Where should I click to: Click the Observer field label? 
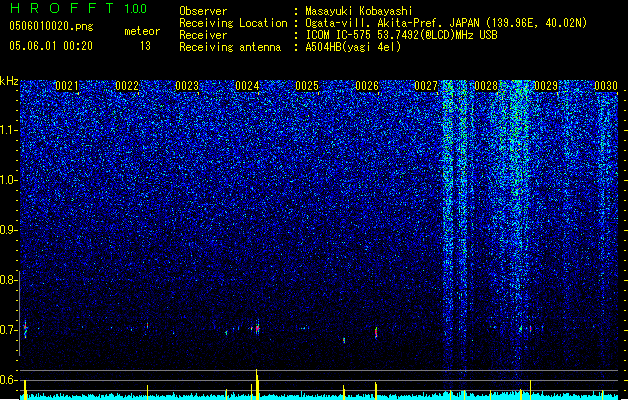[203, 11]
